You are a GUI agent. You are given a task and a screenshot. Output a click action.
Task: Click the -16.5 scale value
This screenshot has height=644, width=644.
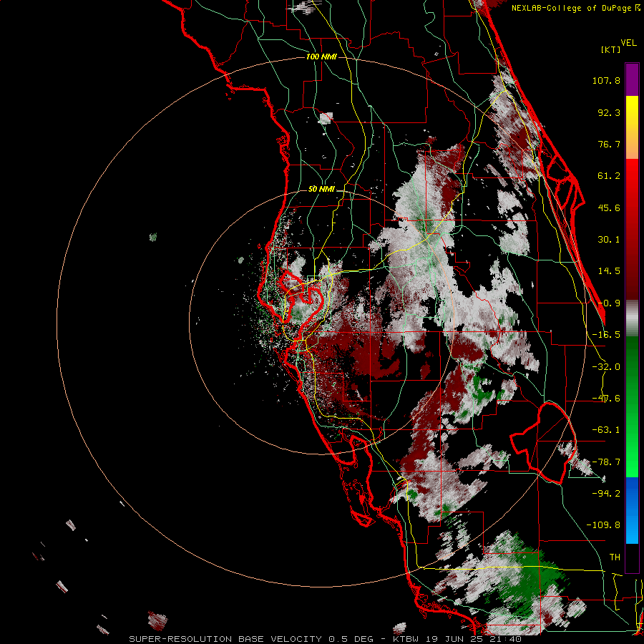pyautogui.click(x=606, y=334)
